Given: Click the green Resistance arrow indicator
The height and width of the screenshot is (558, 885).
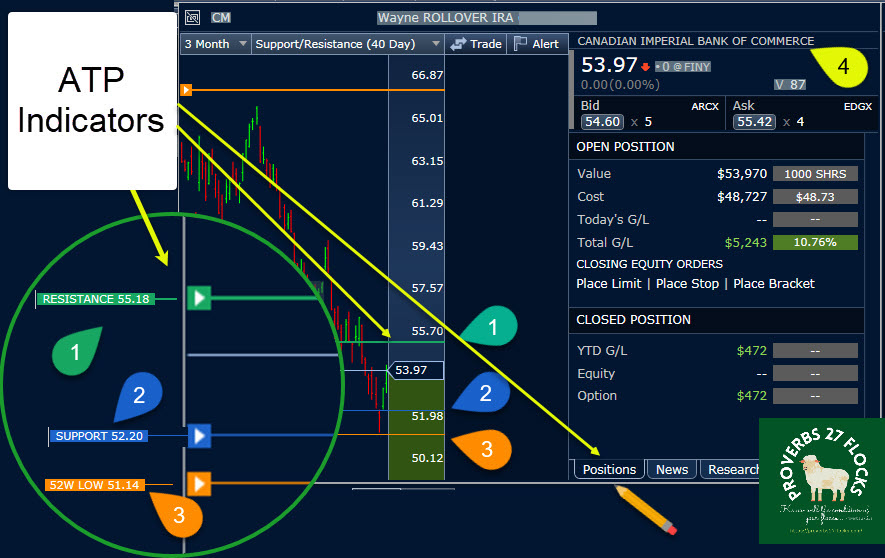Looking at the screenshot, I should click(200, 297).
